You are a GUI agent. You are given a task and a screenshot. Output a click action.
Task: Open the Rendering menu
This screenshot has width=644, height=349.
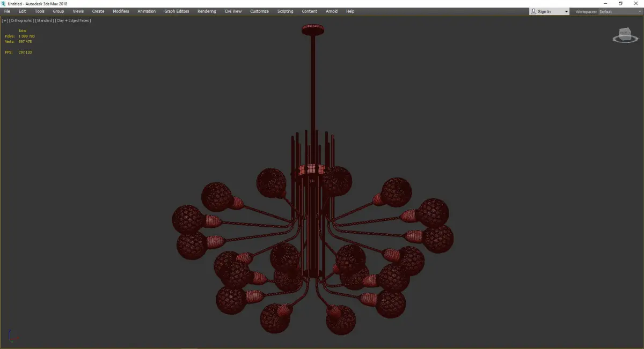point(207,11)
